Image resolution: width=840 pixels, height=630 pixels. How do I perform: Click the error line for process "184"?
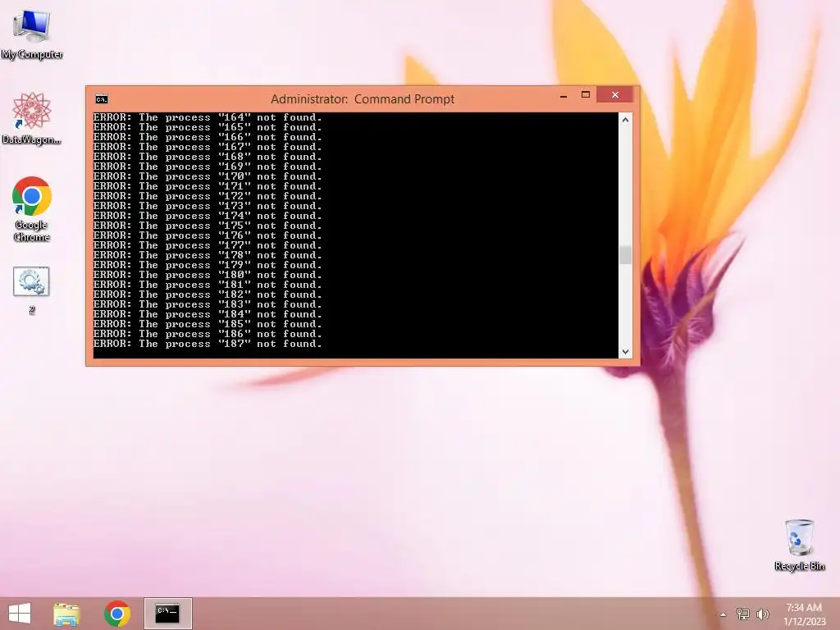208,314
